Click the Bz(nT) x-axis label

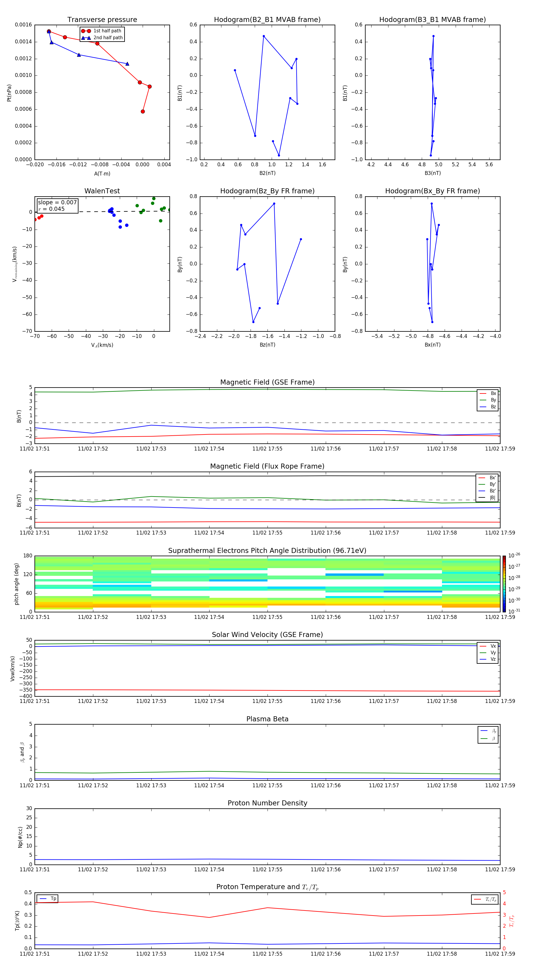[x=267, y=345]
